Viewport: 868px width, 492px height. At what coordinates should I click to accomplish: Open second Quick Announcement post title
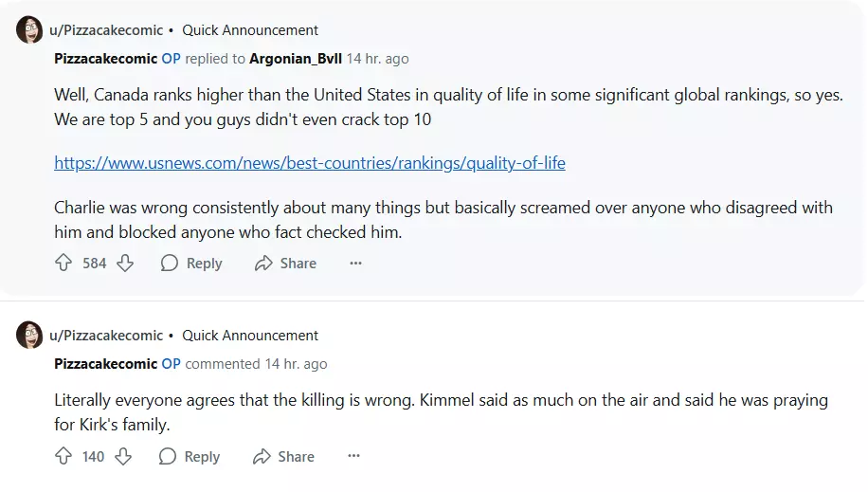(250, 336)
